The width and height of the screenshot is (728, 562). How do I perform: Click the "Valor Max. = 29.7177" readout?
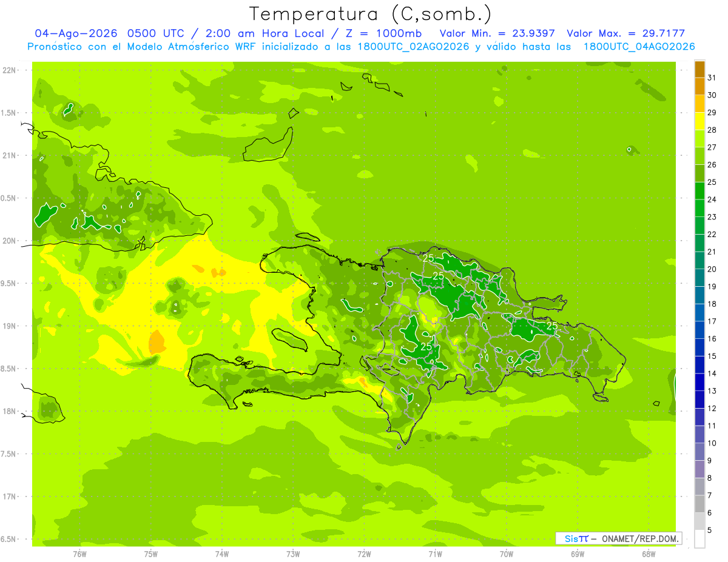(x=625, y=33)
